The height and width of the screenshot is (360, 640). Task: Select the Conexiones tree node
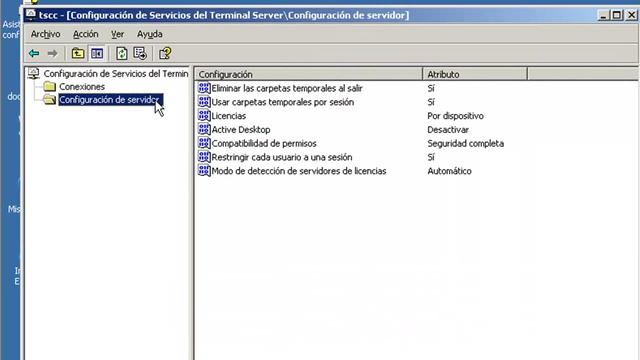pyautogui.click(x=82, y=87)
